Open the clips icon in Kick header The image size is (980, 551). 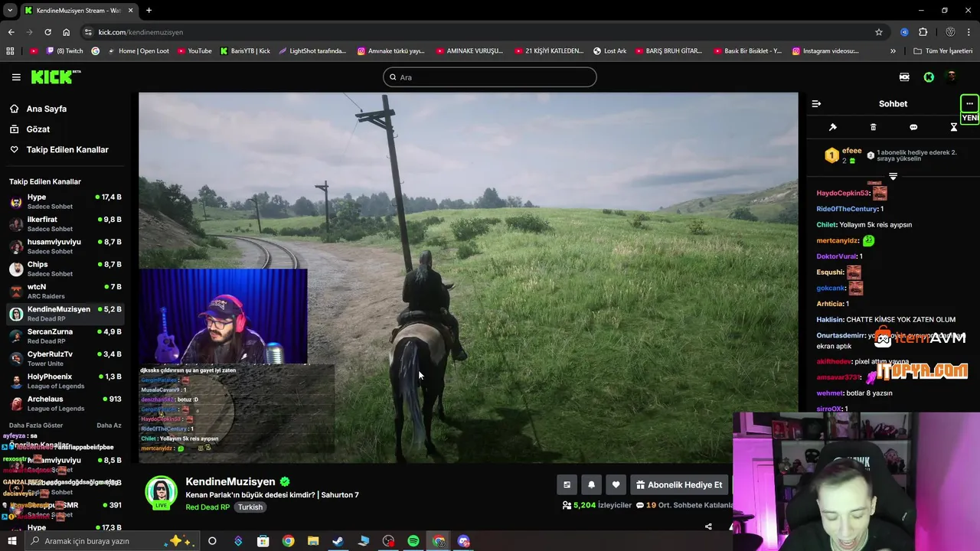(x=904, y=77)
